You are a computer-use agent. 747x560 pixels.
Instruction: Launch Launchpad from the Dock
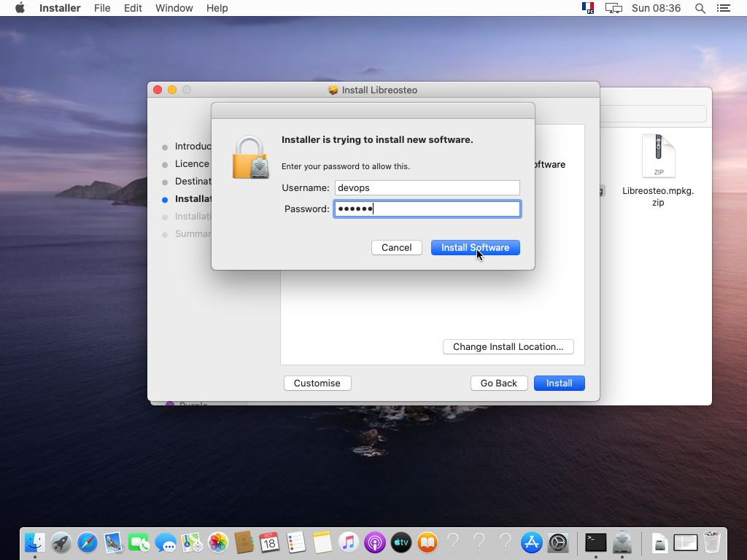click(61, 542)
